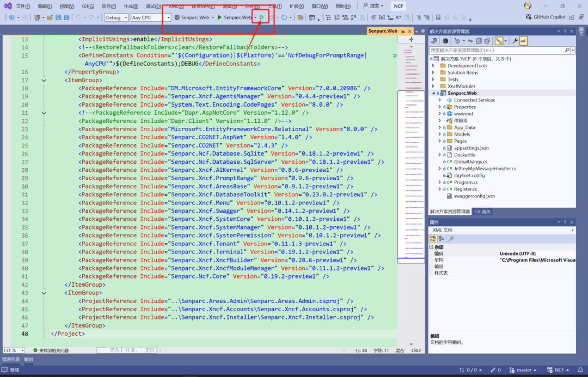Open the NCF repository selector in status bar
588x377 pixels.
click(559, 370)
